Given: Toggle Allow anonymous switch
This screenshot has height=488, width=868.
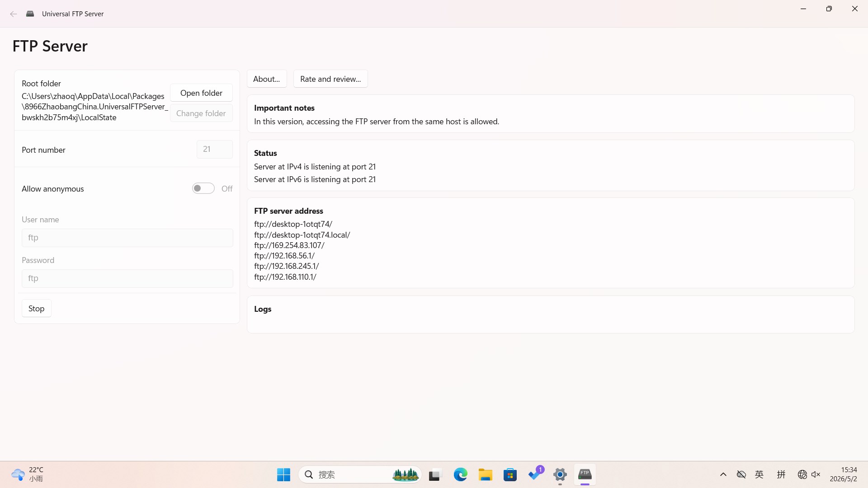Looking at the screenshot, I should [203, 188].
